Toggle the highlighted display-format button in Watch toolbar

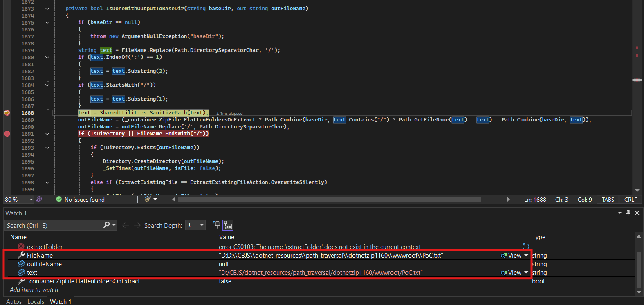(x=228, y=225)
